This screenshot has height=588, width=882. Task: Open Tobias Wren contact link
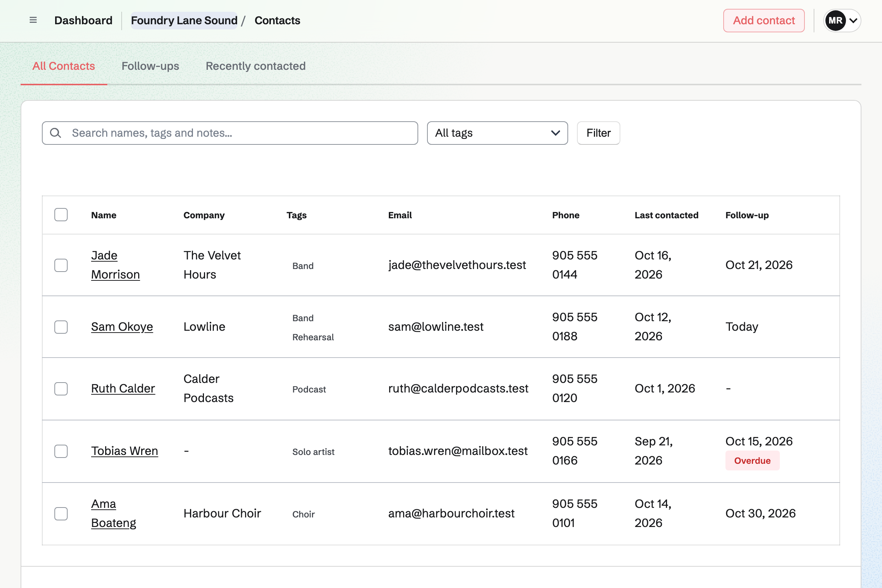(x=125, y=451)
